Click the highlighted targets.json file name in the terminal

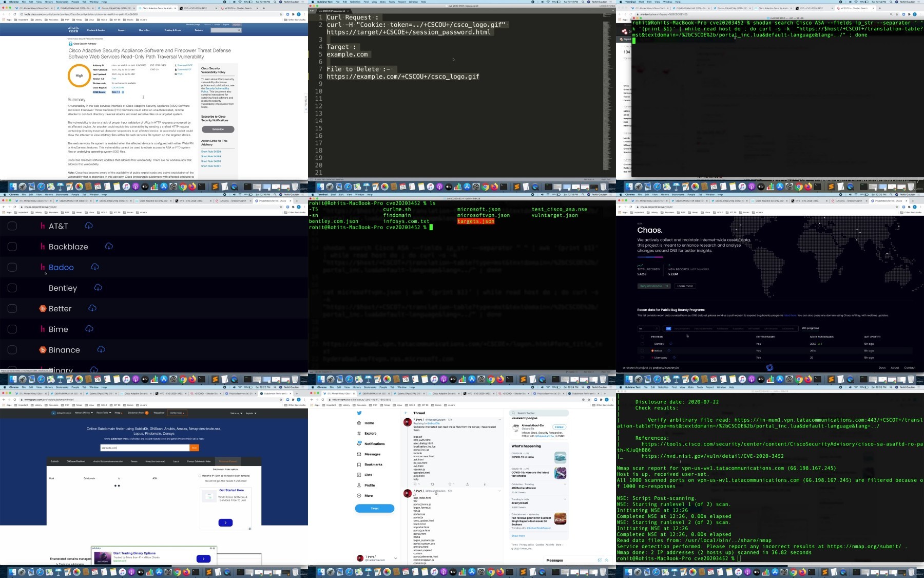click(476, 221)
